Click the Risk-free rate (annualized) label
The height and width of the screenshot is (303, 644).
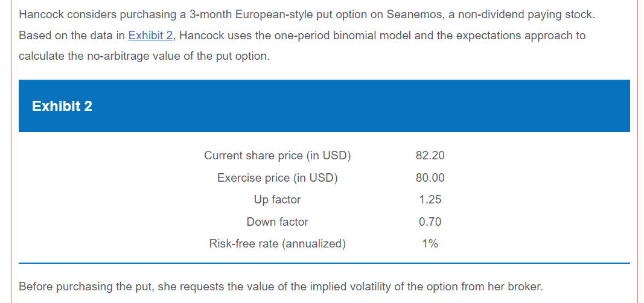coord(277,244)
